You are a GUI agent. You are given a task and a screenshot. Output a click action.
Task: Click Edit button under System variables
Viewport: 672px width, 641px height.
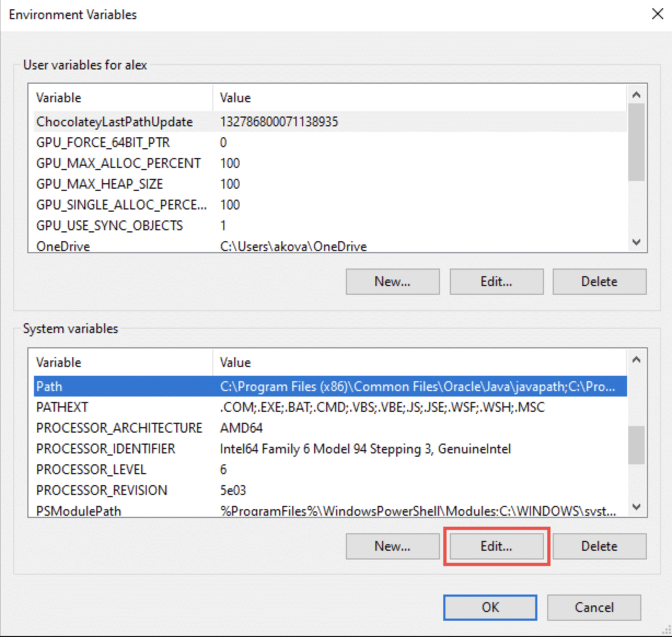(x=496, y=546)
